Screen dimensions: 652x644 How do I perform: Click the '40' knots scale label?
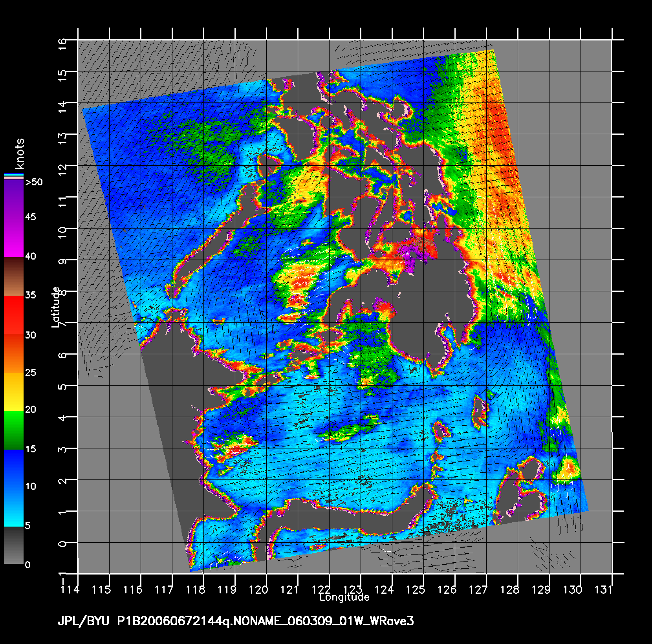[x=31, y=256]
